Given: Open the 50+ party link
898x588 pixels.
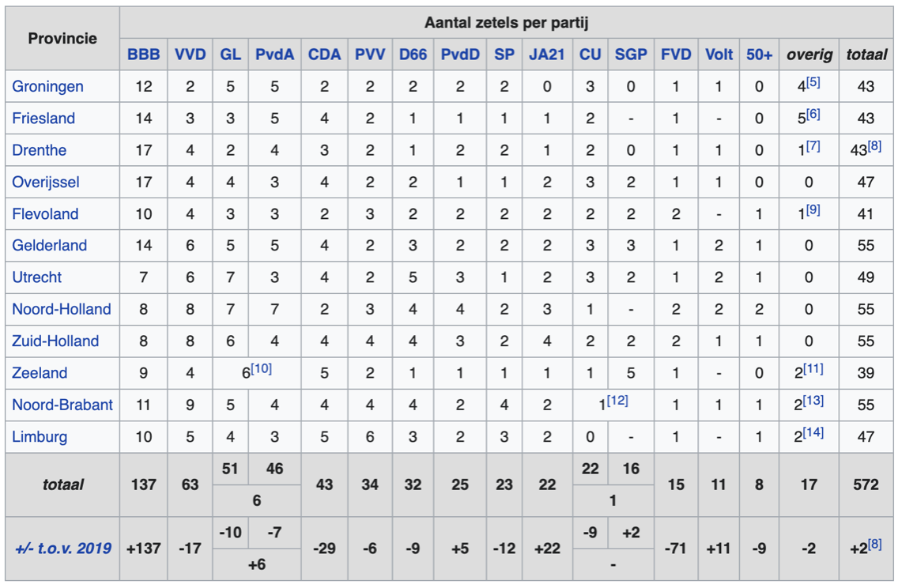Looking at the screenshot, I should click(759, 55).
